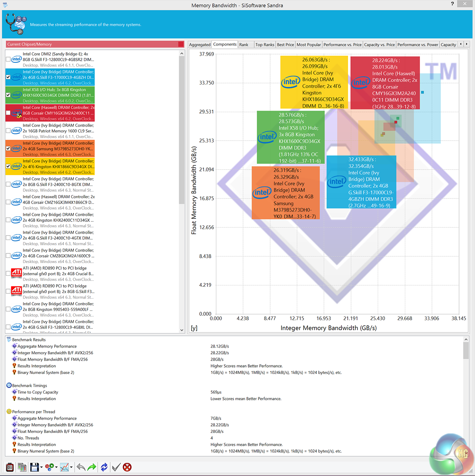This screenshot has width=475, height=476.
Task: Go forward with the green arrow icon
Action: 92,467
